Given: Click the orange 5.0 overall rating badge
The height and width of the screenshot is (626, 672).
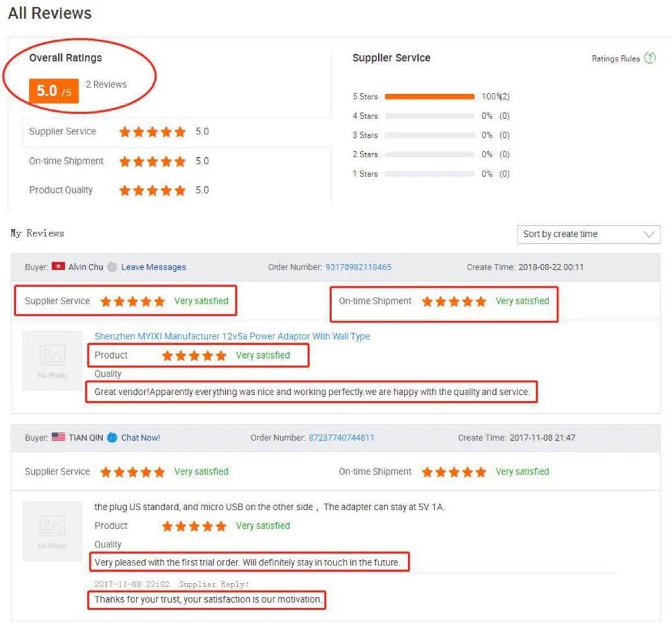Looking at the screenshot, I should [x=54, y=91].
